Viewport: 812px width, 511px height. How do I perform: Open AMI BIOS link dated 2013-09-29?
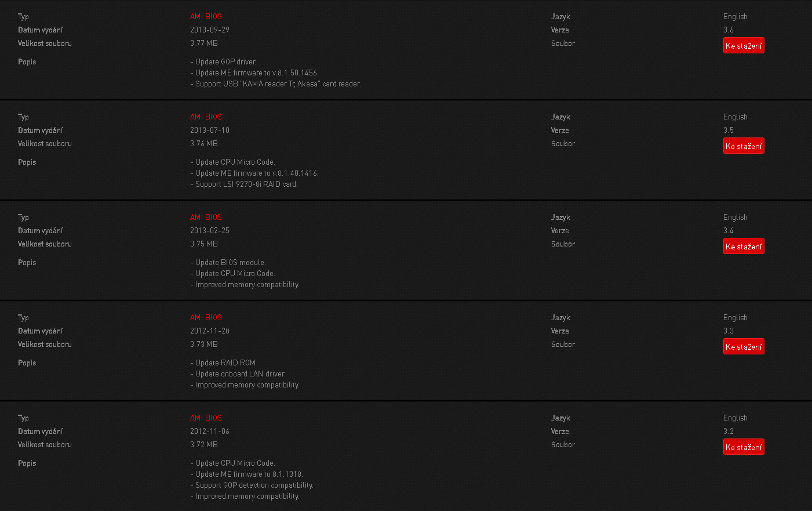pos(206,17)
